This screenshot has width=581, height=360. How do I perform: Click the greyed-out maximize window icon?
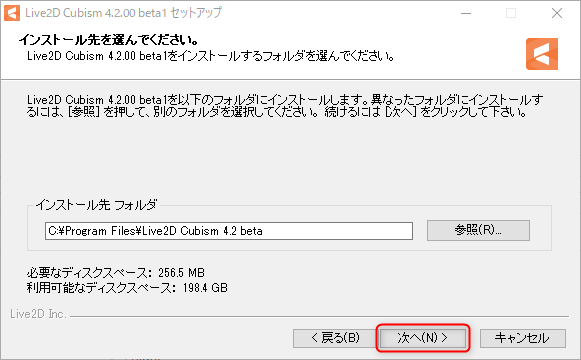511,13
